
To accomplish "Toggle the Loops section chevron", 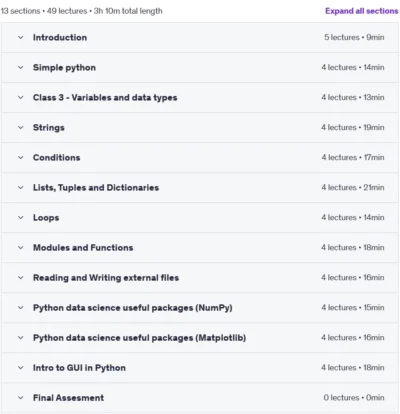I will tap(21, 217).
